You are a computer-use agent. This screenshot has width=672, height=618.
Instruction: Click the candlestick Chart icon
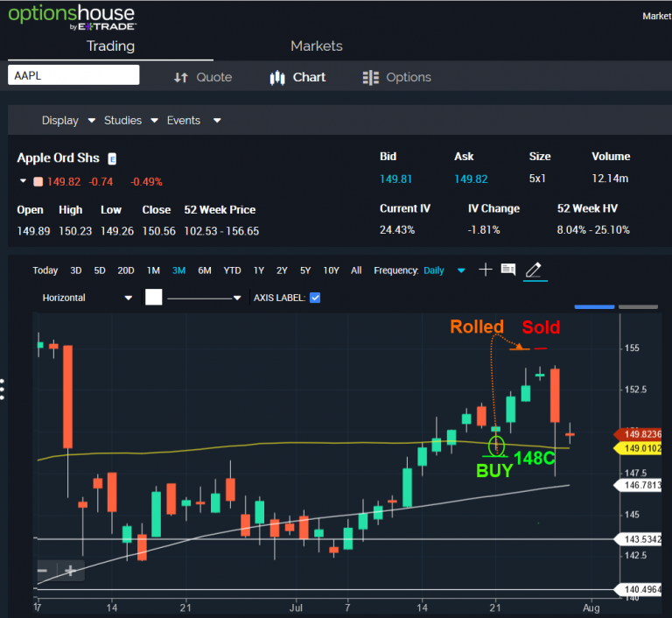click(x=277, y=78)
